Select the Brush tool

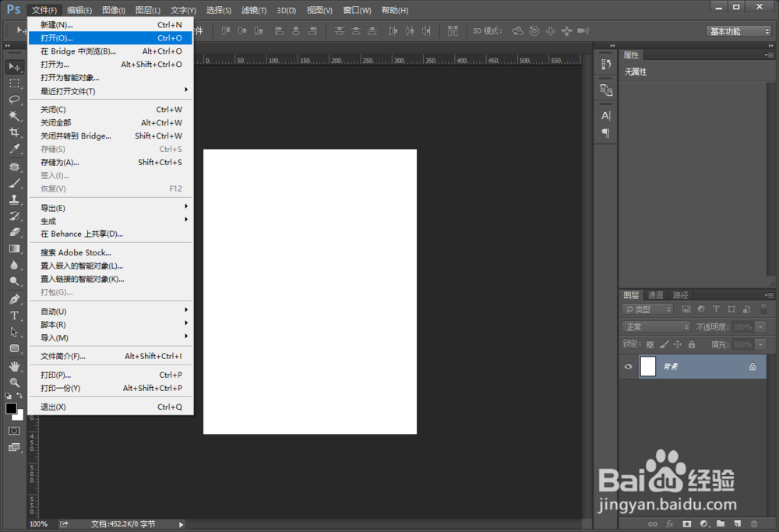pyautogui.click(x=14, y=183)
